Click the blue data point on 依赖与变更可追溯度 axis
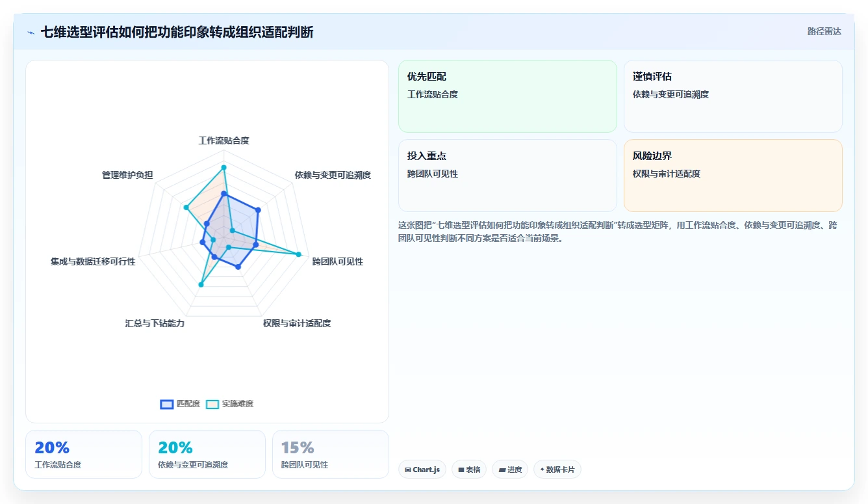This screenshot has width=868, height=504. click(258, 210)
